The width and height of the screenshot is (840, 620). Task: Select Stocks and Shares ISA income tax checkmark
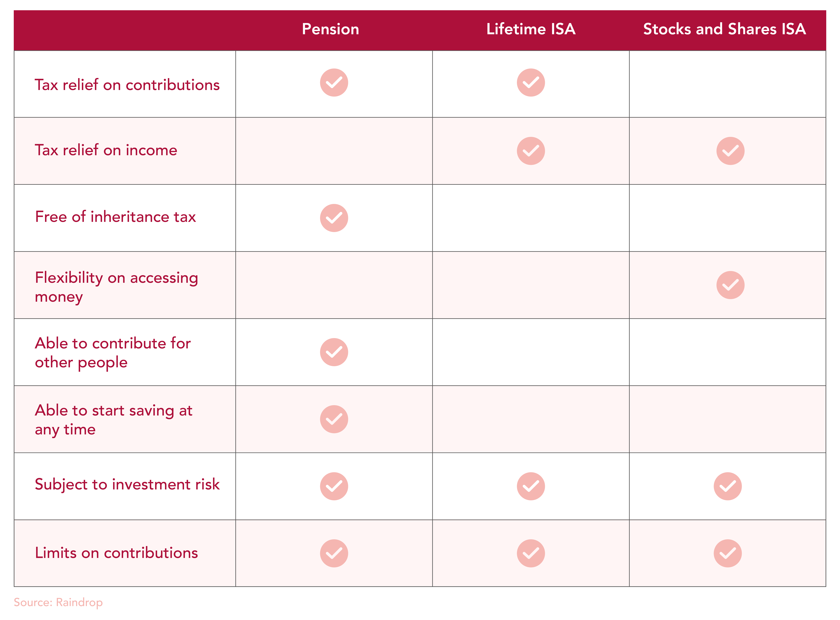click(x=730, y=151)
